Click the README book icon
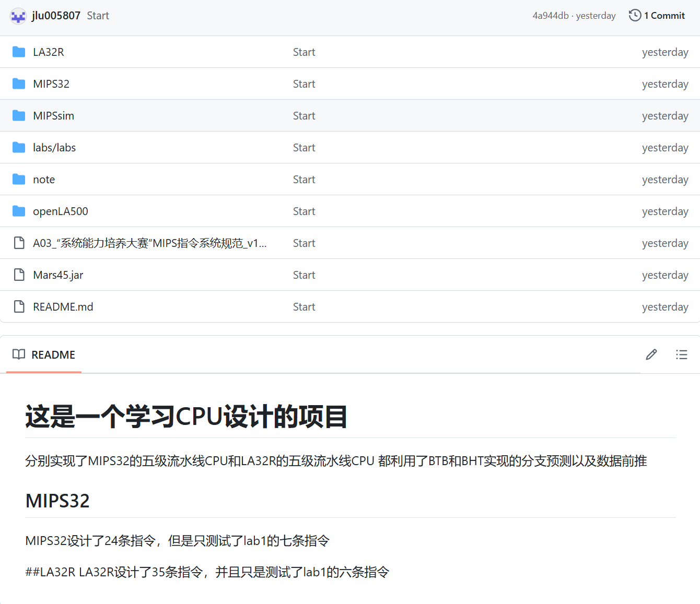The width and height of the screenshot is (700, 604). [19, 354]
